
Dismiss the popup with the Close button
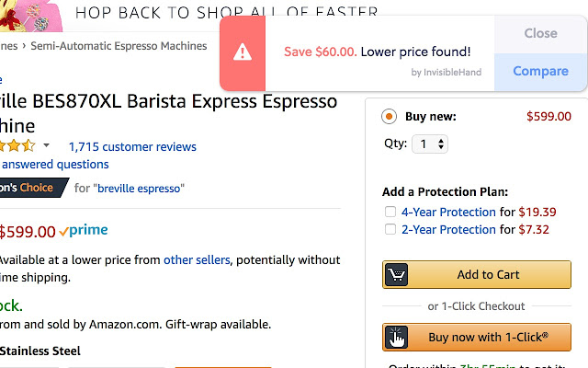pos(540,33)
